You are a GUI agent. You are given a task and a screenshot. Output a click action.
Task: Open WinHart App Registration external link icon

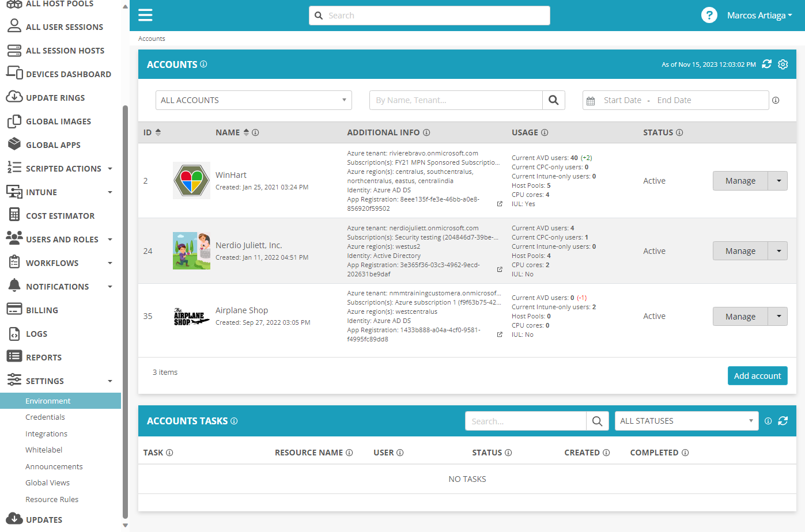pos(500,204)
